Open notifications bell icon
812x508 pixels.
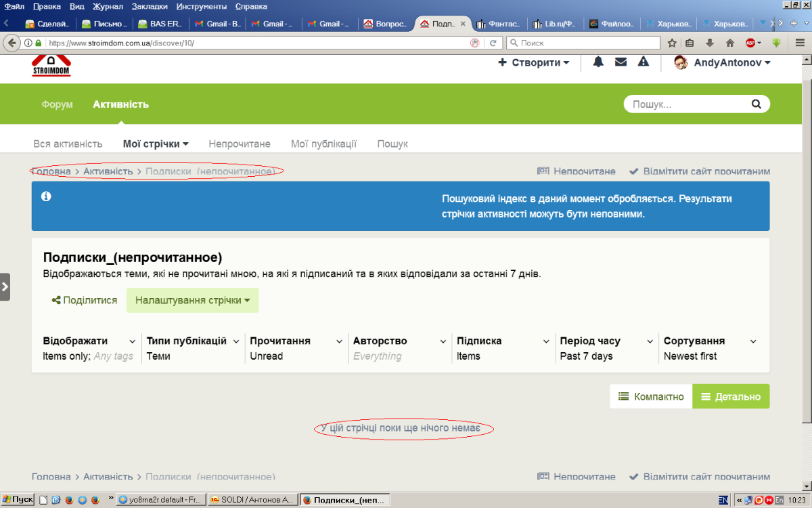(x=598, y=62)
